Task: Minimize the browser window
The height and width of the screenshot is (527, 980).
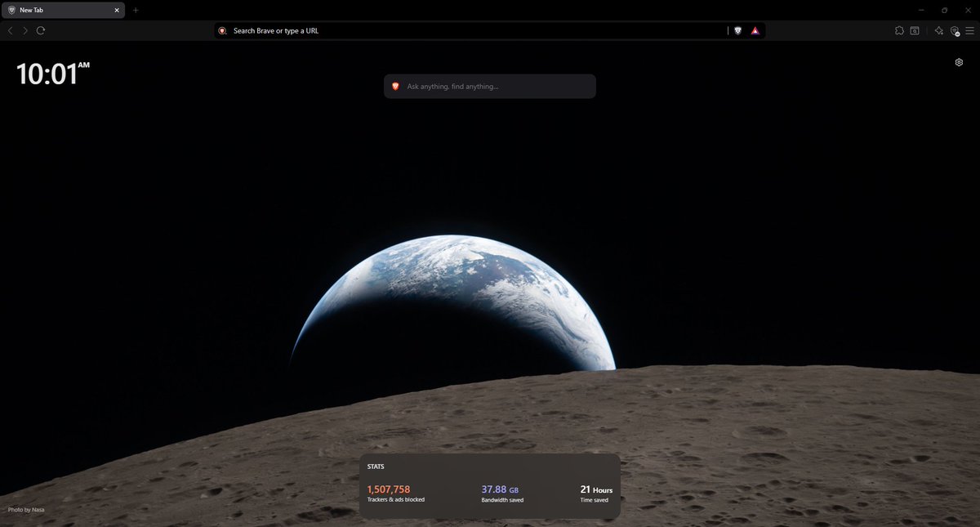Action: coord(921,10)
